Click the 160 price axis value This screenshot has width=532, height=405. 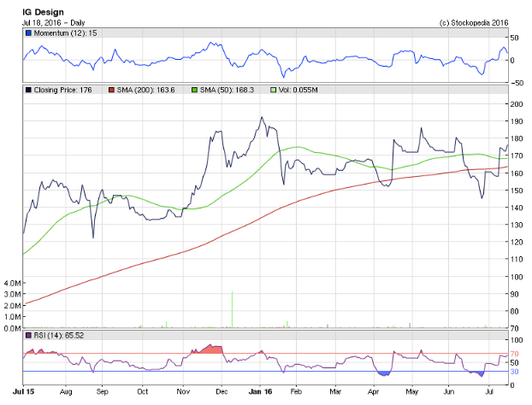click(x=517, y=173)
